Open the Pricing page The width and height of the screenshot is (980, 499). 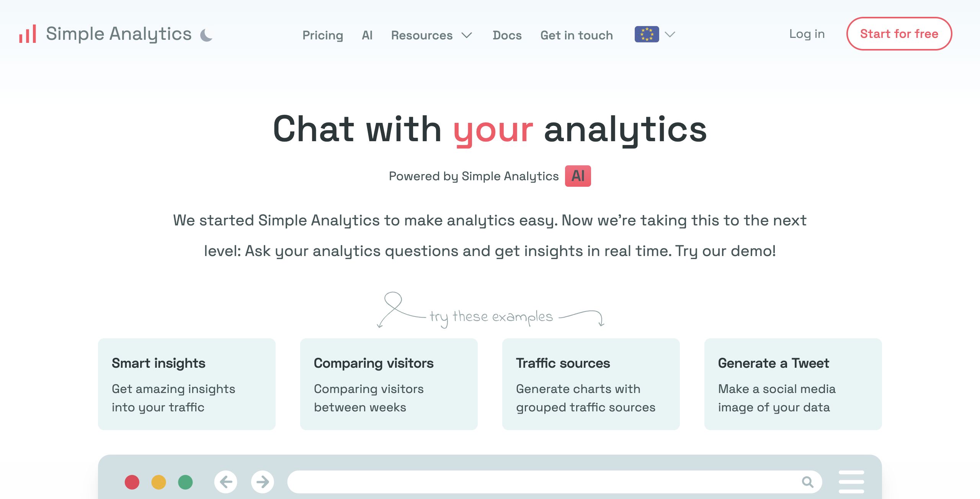pos(323,35)
